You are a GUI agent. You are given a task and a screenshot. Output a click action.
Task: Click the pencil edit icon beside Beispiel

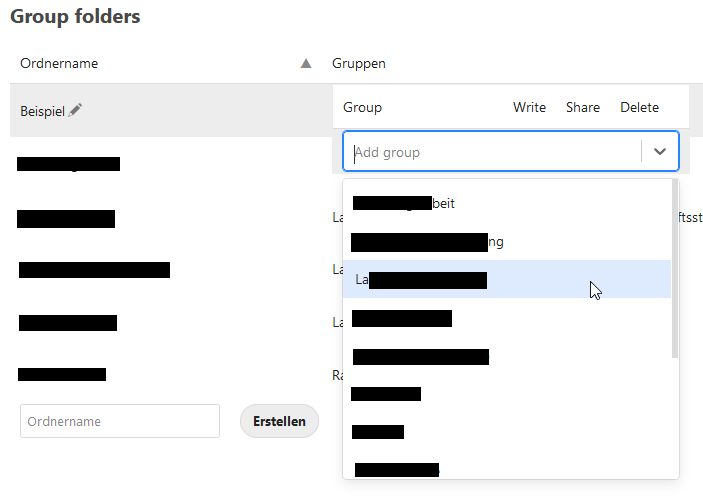tap(76, 110)
